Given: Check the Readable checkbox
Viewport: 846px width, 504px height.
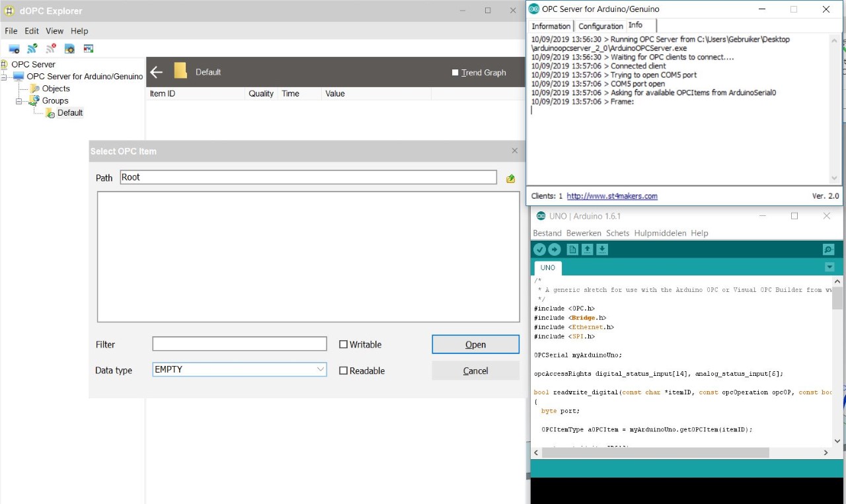Looking at the screenshot, I should click(343, 371).
